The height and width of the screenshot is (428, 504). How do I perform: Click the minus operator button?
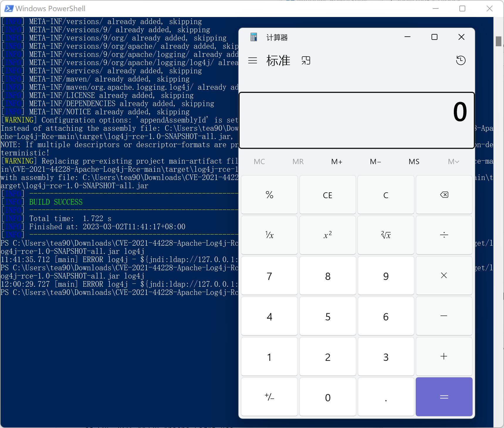(x=444, y=316)
